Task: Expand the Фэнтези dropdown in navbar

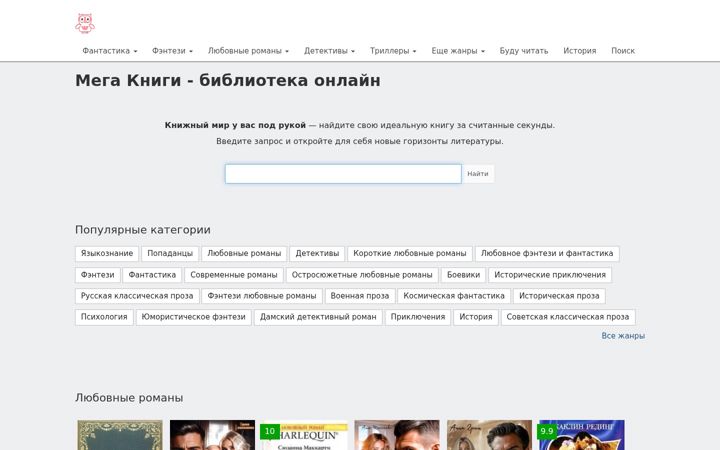Action: point(172,51)
